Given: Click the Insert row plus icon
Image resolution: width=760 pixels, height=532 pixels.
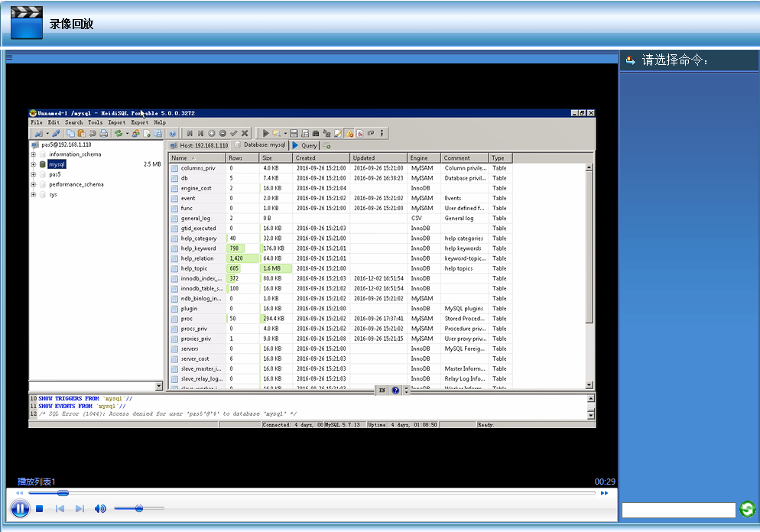Looking at the screenshot, I should coord(212,133).
